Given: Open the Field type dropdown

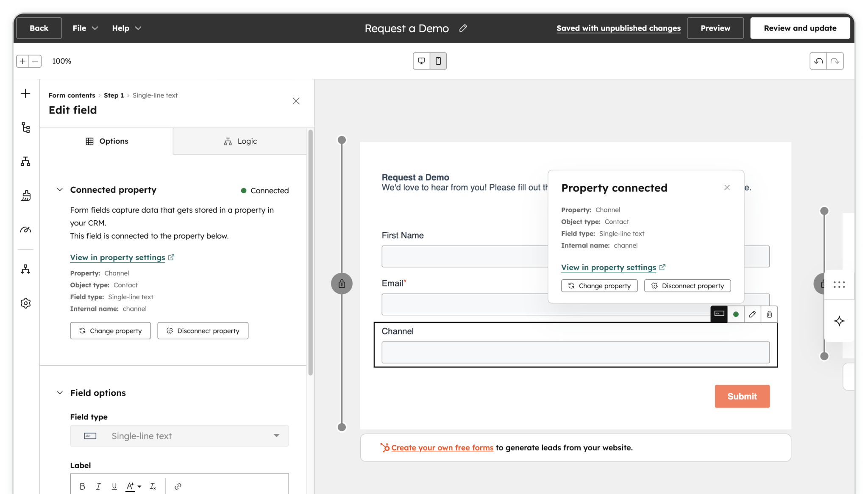Looking at the screenshot, I should pos(179,436).
